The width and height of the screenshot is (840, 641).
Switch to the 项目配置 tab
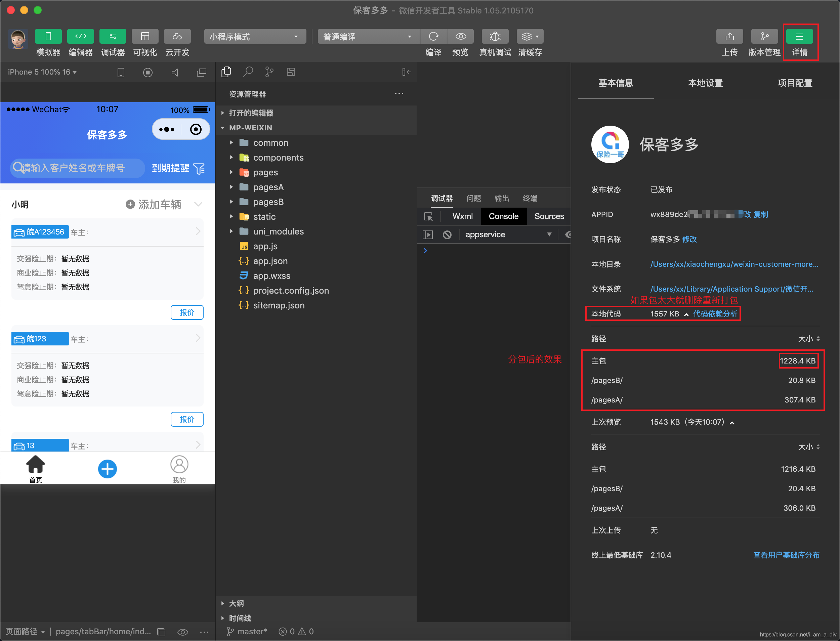click(x=795, y=83)
